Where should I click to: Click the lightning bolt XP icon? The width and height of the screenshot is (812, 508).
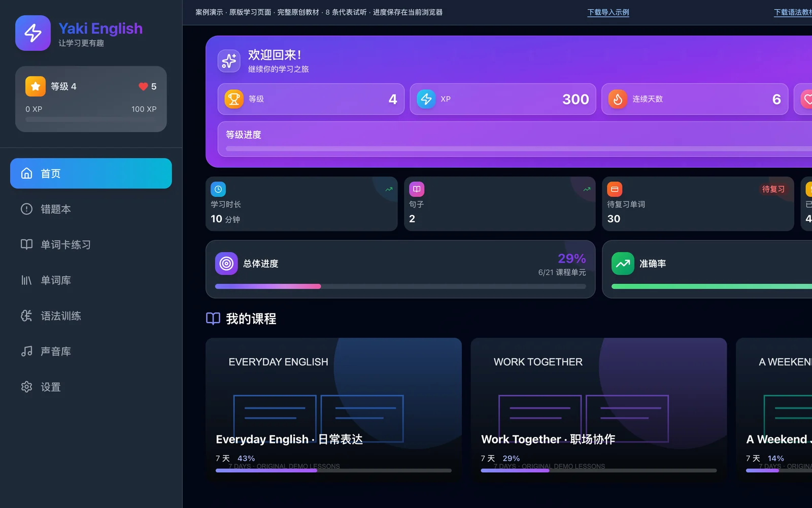point(426,99)
